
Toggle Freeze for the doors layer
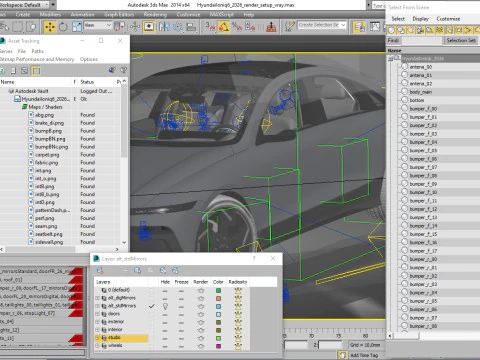181,314
